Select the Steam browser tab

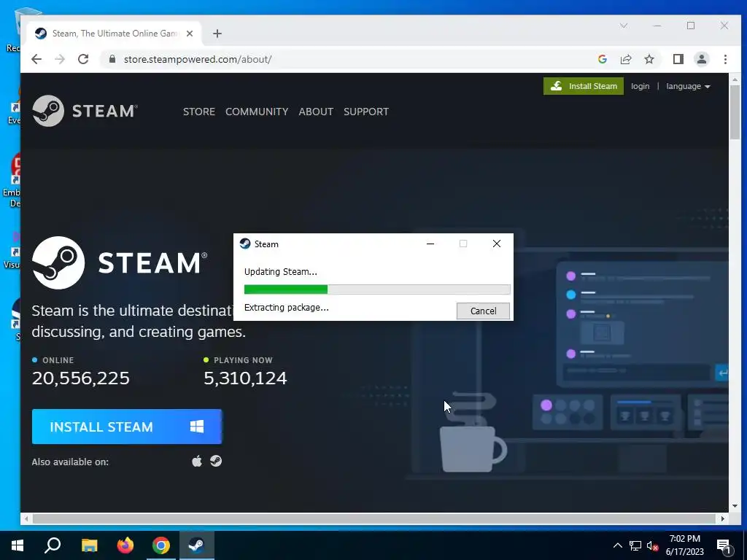point(115,34)
